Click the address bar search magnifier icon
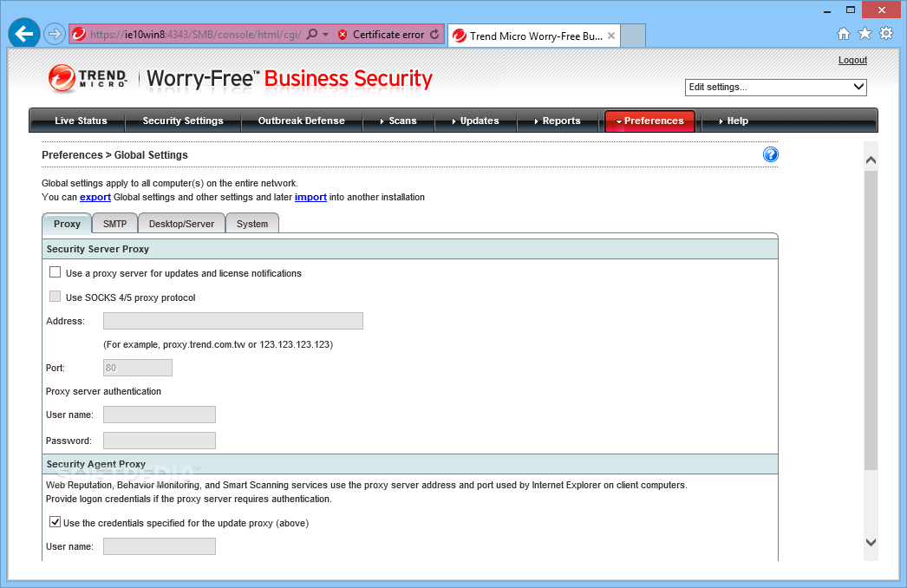Image resolution: width=907 pixels, height=588 pixels. click(x=312, y=34)
